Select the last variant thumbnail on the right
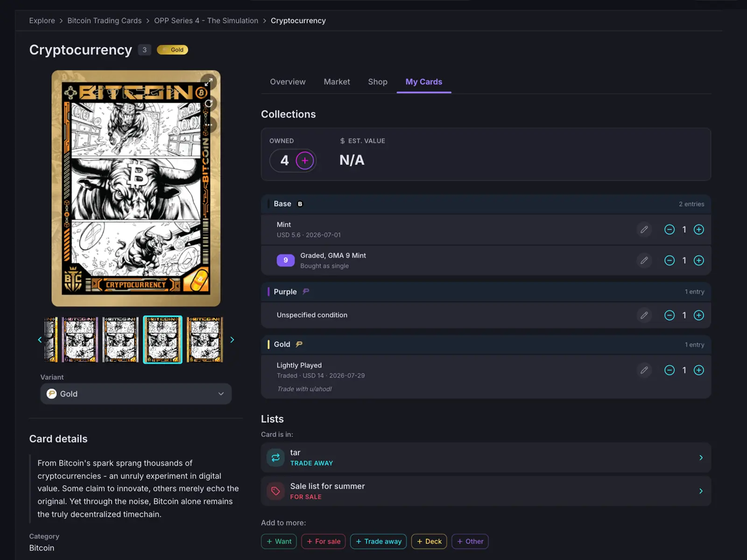 pos(204,340)
